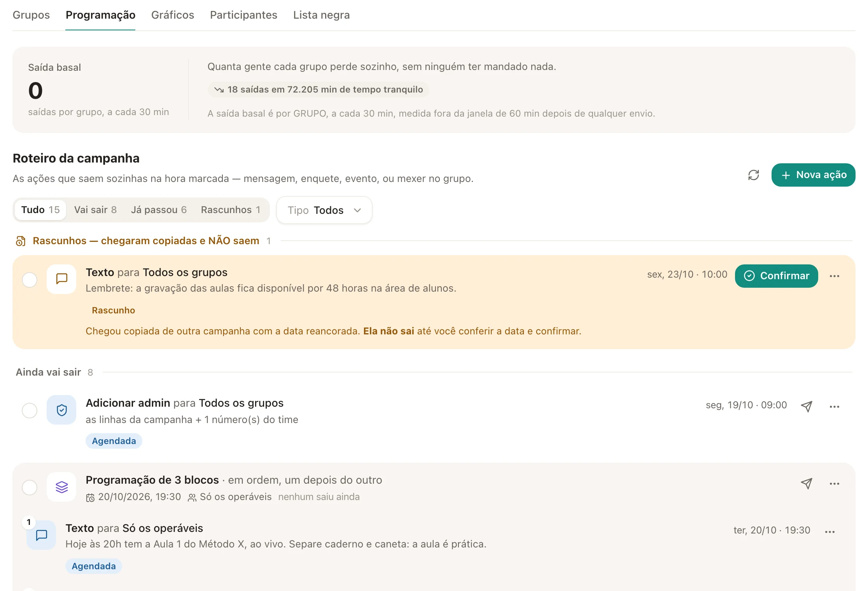The image size is (868, 591).
Task: Switch to the Grupos tab
Action: (31, 15)
